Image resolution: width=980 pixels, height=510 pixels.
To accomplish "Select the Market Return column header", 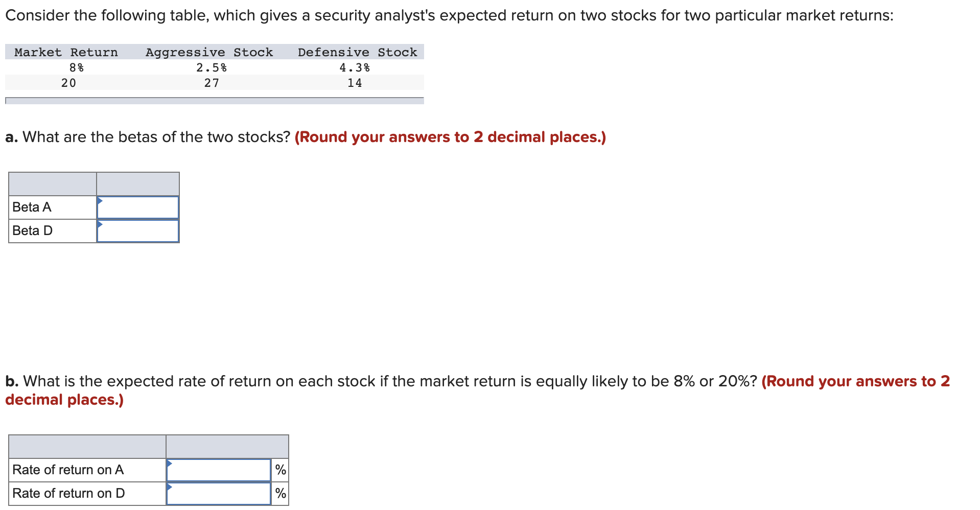I will 66,52.
